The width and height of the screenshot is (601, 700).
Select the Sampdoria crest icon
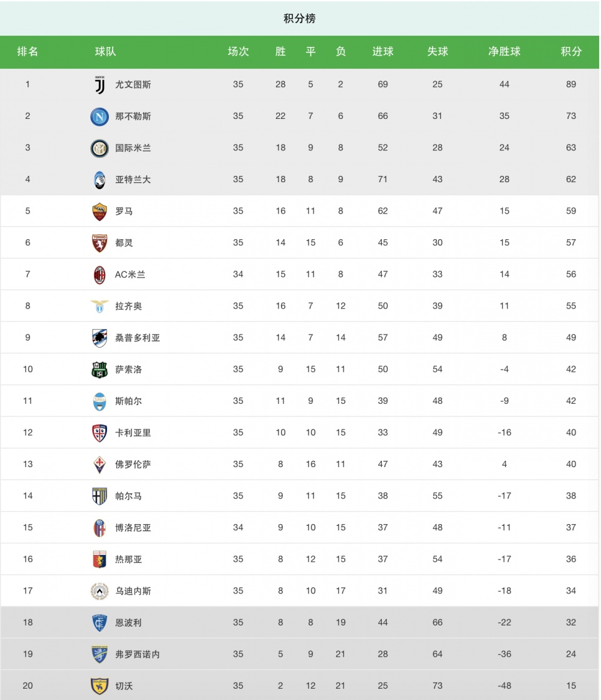(100, 338)
